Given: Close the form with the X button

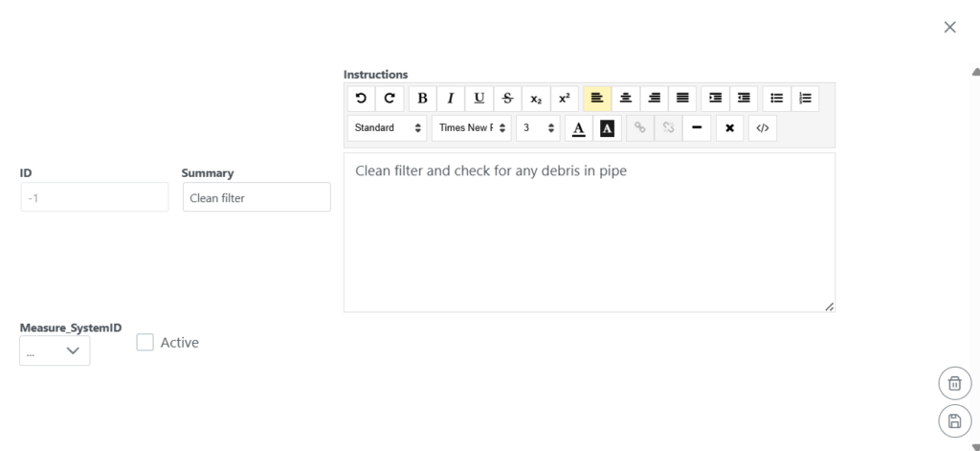Looking at the screenshot, I should [x=949, y=27].
